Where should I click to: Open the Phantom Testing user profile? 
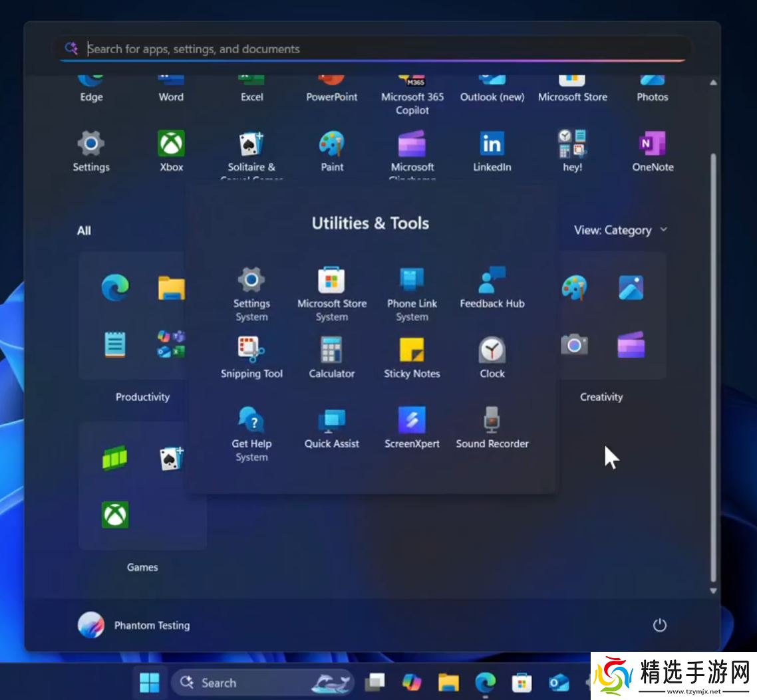(x=134, y=625)
